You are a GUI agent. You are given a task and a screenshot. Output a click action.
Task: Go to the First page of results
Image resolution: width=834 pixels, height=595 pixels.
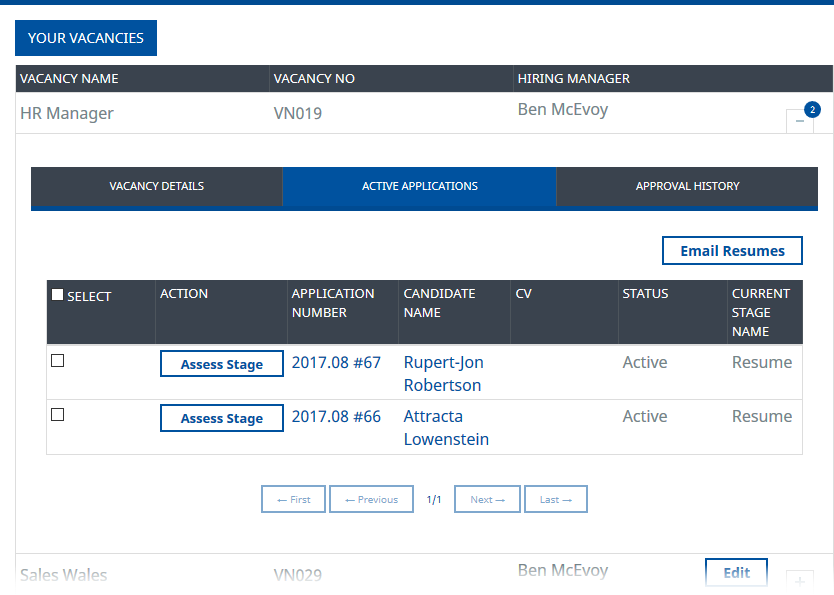[x=293, y=499]
